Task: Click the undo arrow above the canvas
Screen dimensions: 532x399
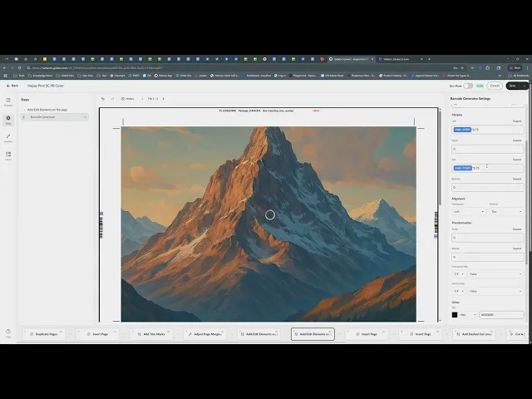Action: (x=103, y=99)
